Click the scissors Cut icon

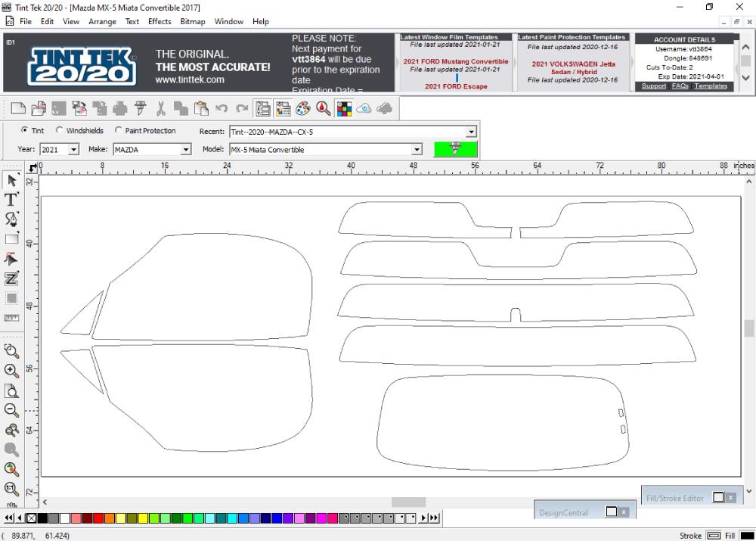point(160,108)
